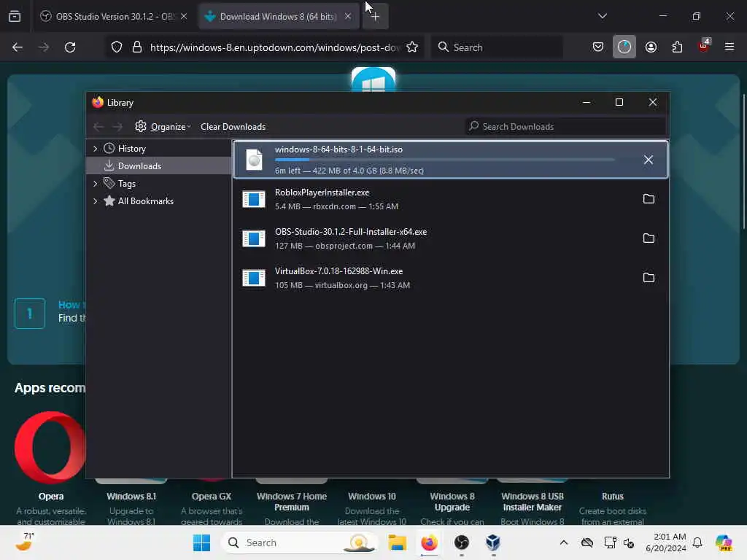The image size is (747, 560).
Task: Click OBS-Studio-30.1.2-Full-Installer-x64.exe file name
Action: 351,232
